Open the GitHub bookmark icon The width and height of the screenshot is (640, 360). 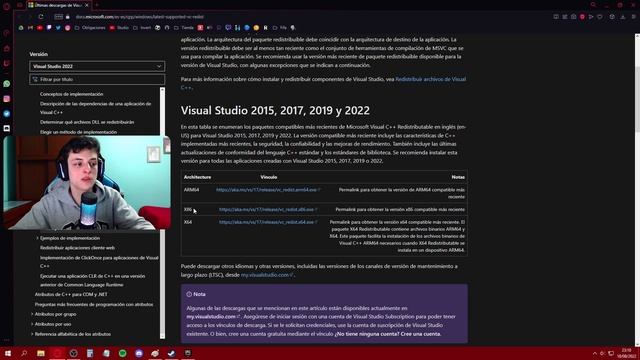[167, 28]
